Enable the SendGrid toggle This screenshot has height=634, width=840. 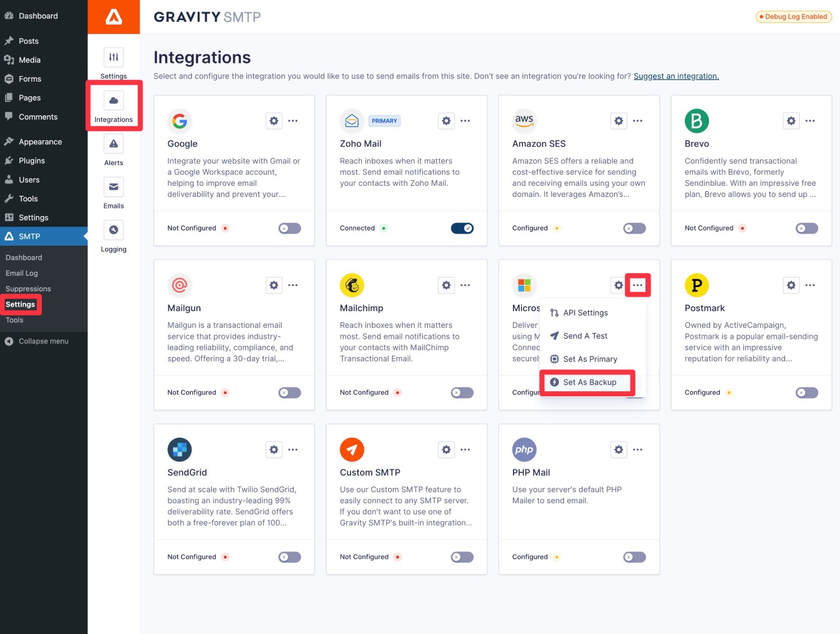pos(290,557)
